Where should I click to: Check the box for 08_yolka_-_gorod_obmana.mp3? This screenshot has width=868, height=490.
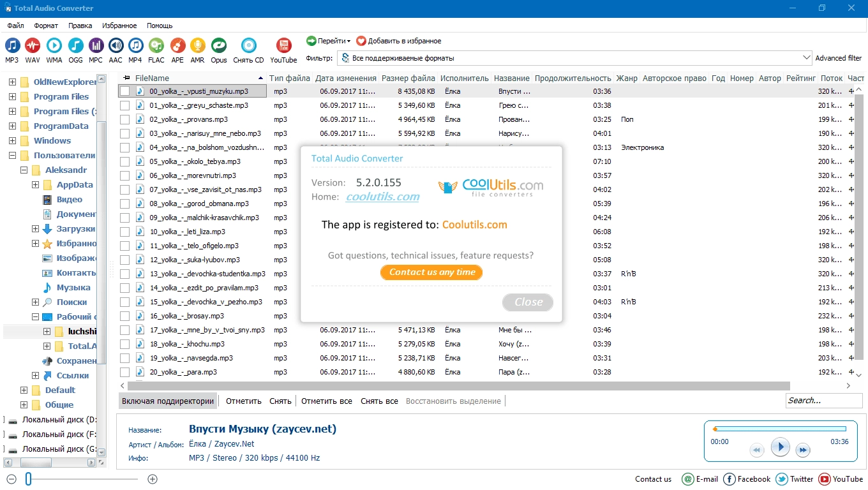(x=125, y=204)
